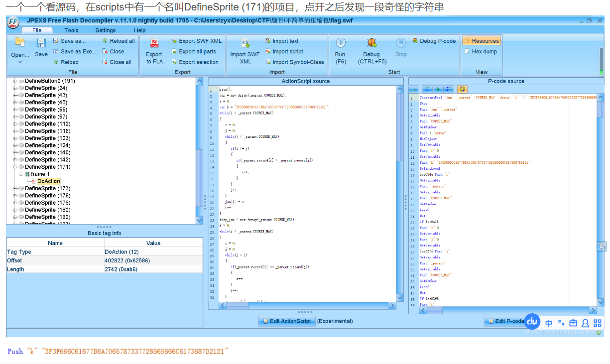Click Export selection
The width and height of the screenshot is (610, 364).
(x=195, y=62)
